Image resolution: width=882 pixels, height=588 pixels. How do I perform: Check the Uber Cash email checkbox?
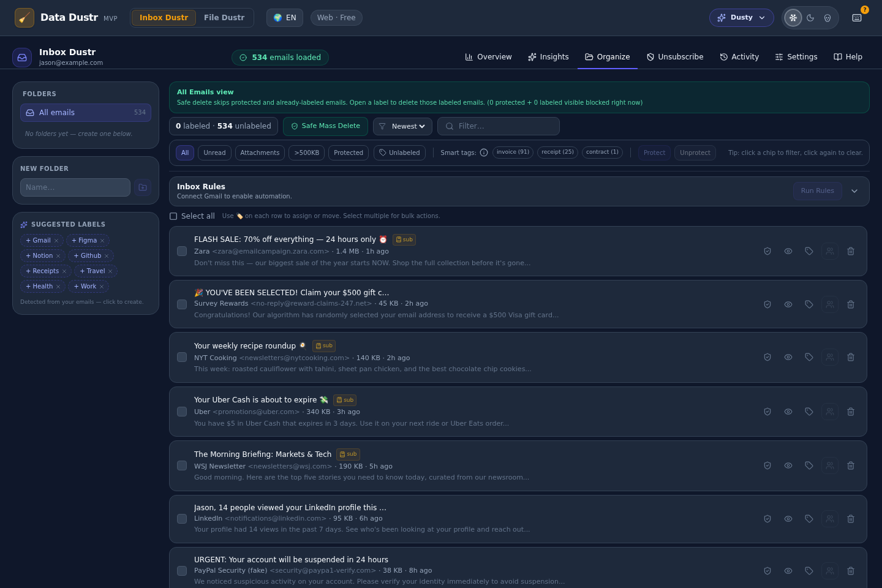[x=182, y=412]
